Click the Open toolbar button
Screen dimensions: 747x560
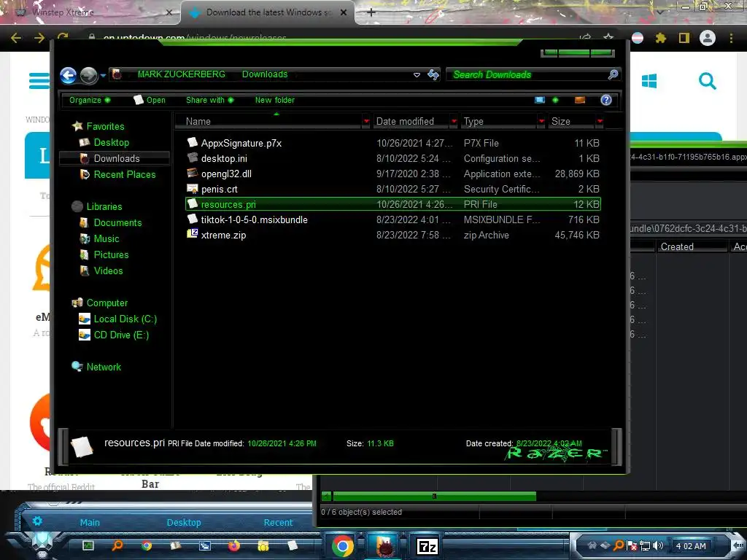[x=150, y=100]
